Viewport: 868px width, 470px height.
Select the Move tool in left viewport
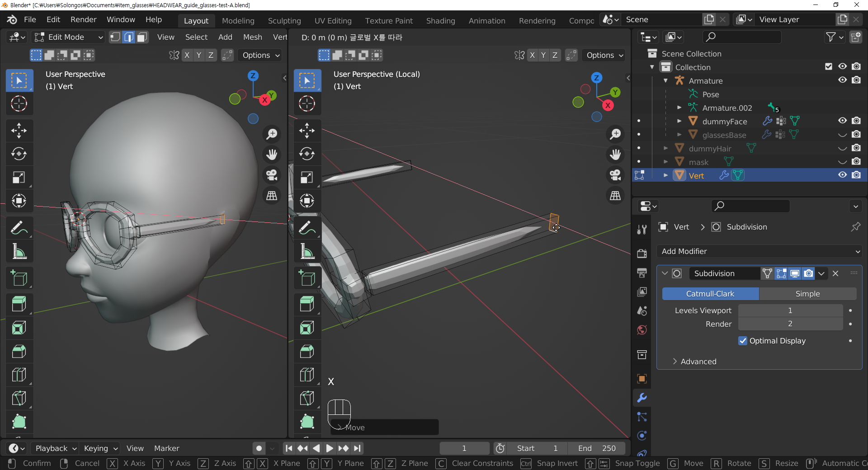19,131
